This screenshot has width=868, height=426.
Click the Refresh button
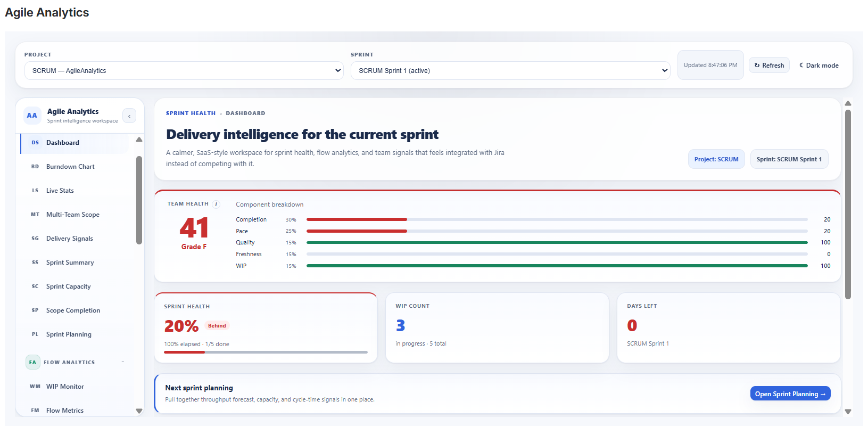coord(769,65)
